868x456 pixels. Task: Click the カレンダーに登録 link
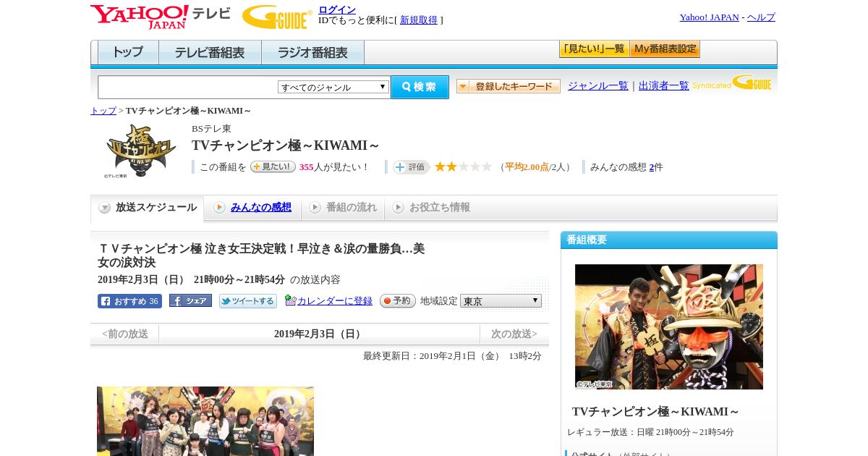pos(335,300)
